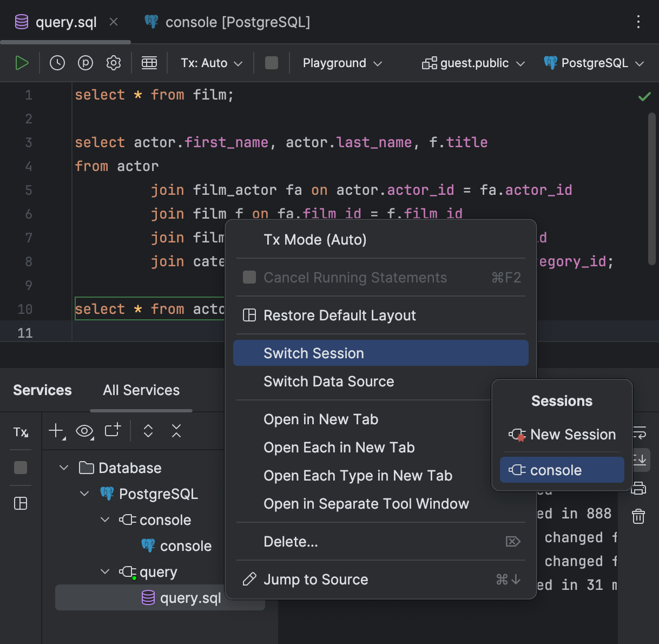659x644 pixels.
Task: Collapse all nodes in the Services tree
Action: click(x=176, y=431)
